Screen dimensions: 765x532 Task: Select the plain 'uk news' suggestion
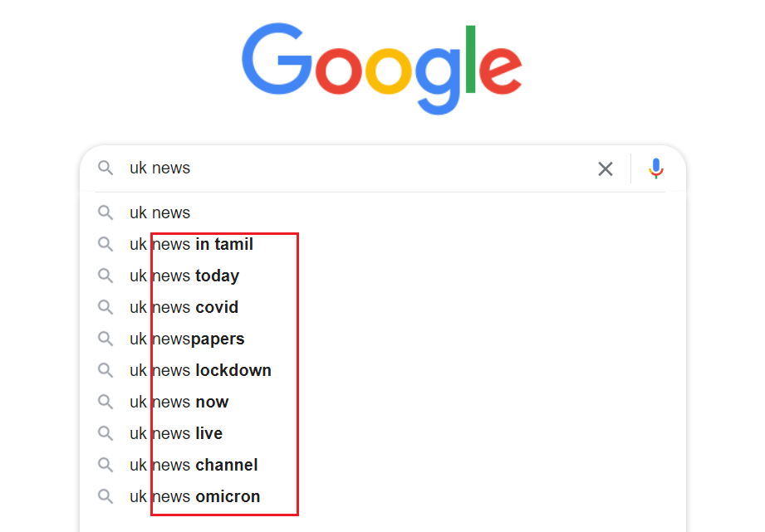pyautogui.click(x=160, y=213)
